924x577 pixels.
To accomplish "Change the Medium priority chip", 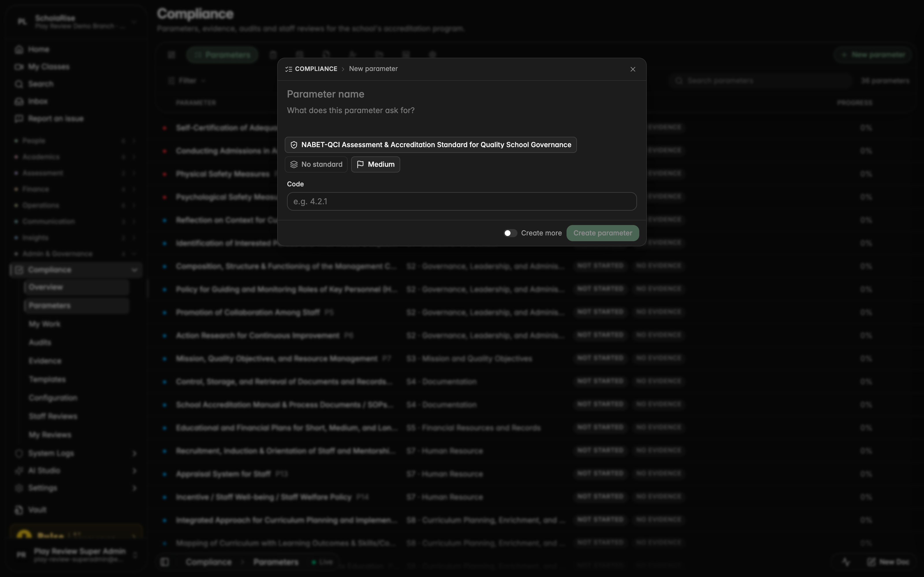I will coord(375,164).
